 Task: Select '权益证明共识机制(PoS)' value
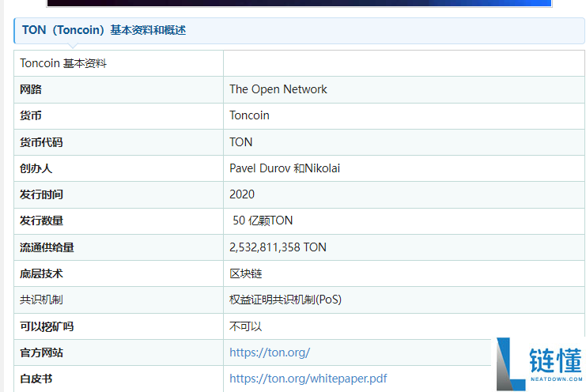pyautogui.click(x=285, y=300)
